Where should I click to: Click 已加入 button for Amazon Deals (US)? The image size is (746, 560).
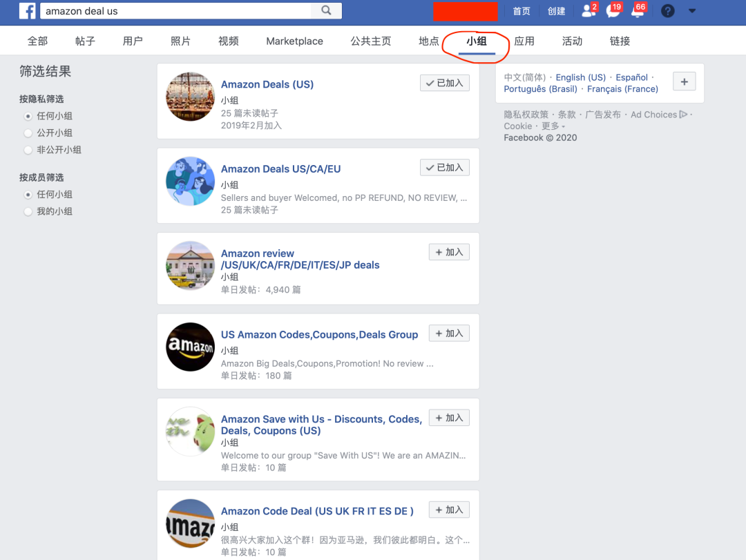pos(444,83)
